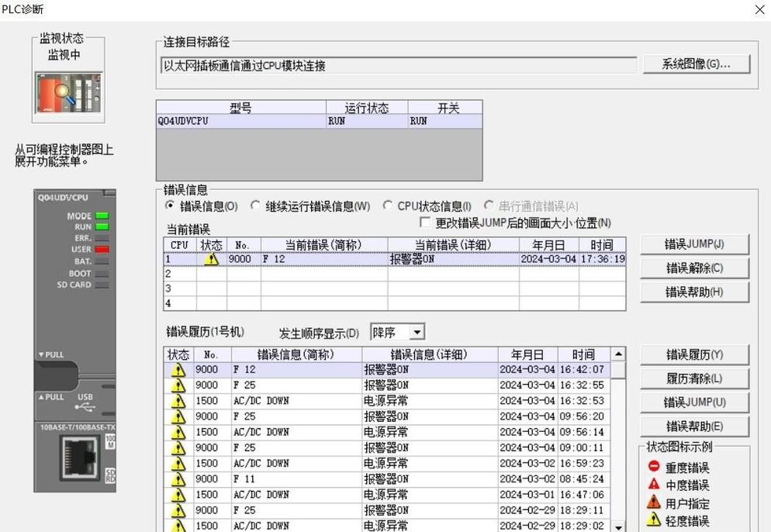This screenshot has width=771, height=532.
Task: Click the SD CARD LED indicator
Action: (102, 285)
